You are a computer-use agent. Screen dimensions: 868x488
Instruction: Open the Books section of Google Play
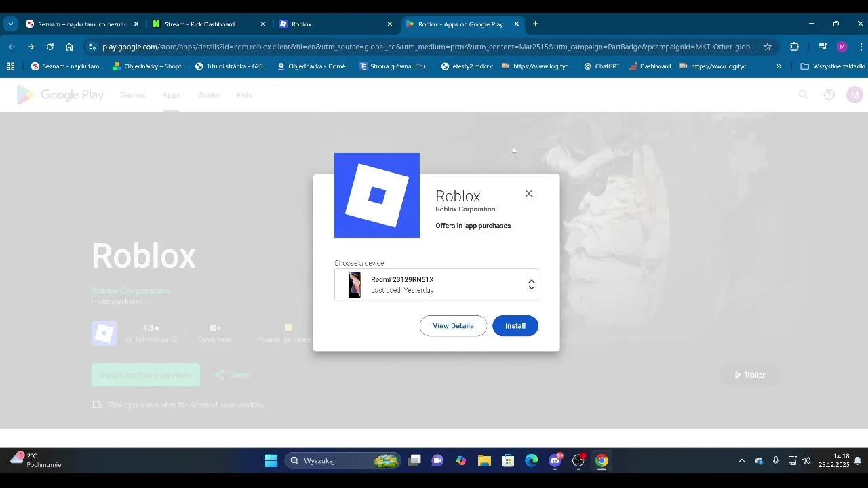point(209,95)
